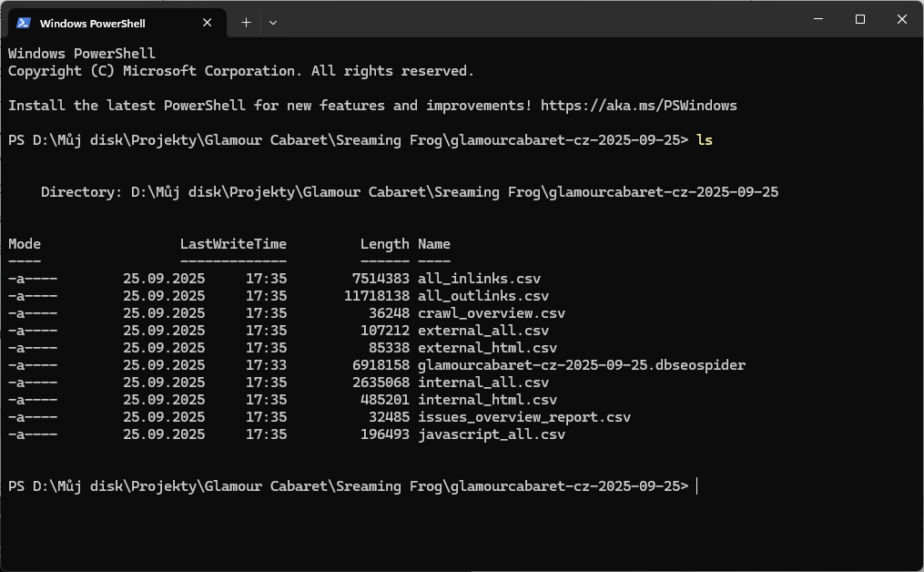Viewport: 924px width, 572px height.
Task: Open a new tab with plus button
Action: (246, 23)
